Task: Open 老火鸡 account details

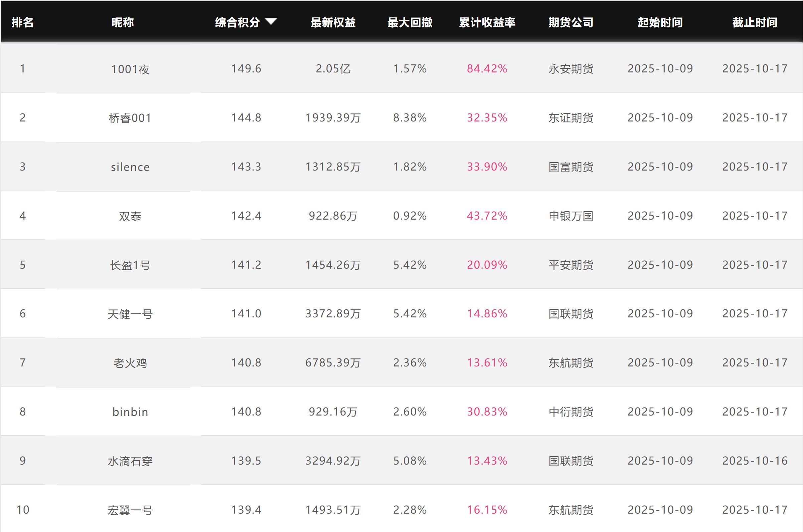Action: pos(130,363)
